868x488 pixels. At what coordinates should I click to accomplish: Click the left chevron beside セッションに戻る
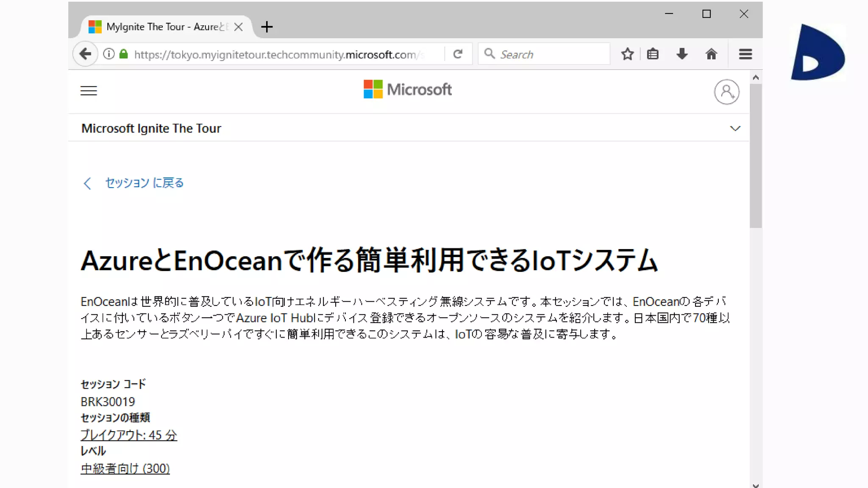pos(87,183)
